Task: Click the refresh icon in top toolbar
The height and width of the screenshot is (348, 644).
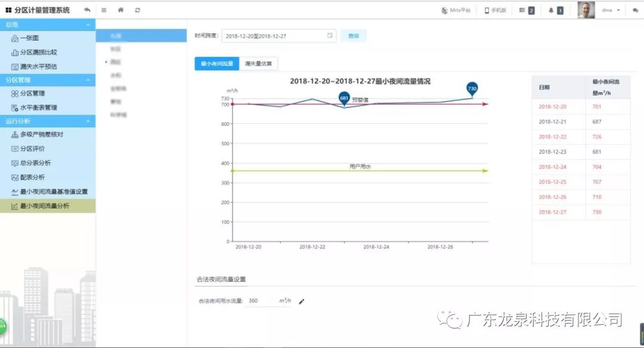Action: point(138,10)
